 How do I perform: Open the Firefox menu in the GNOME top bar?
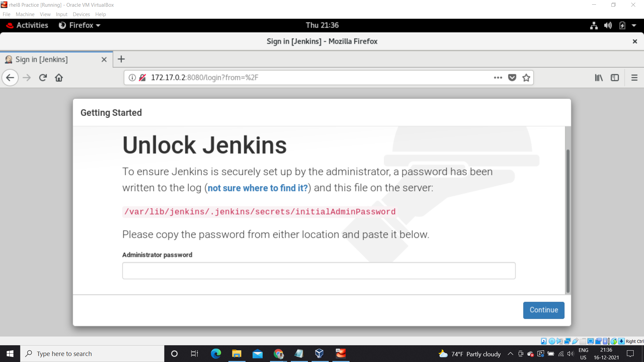79,25
